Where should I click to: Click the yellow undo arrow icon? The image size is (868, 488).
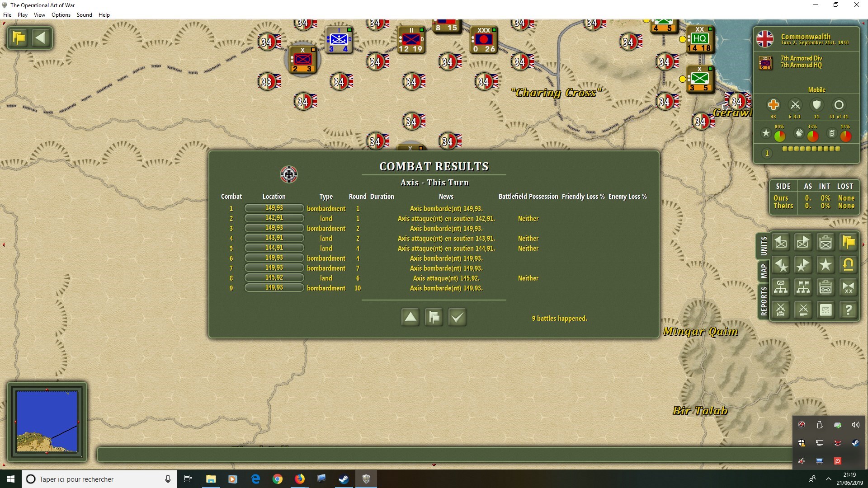click(x=848, y=265)
